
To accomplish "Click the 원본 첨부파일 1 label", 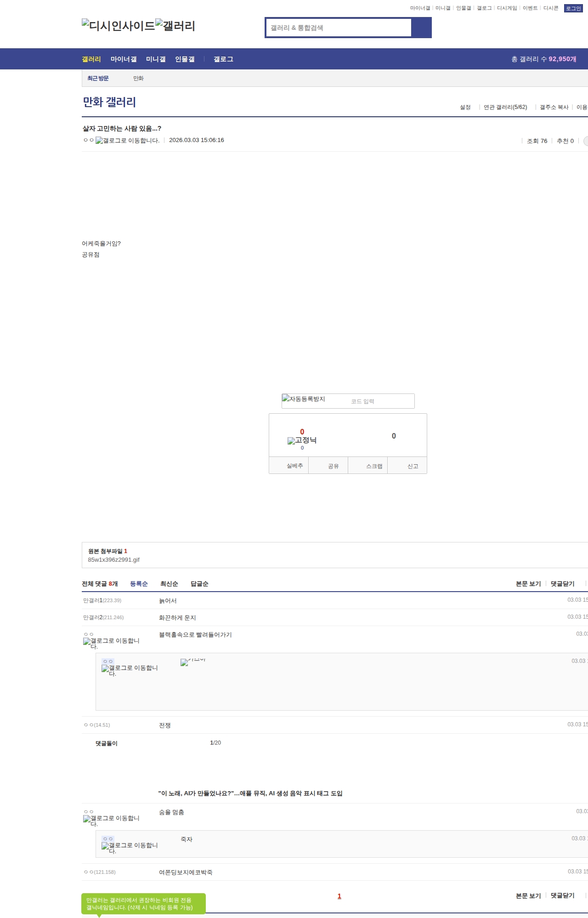I will click(x=107, y=551).
